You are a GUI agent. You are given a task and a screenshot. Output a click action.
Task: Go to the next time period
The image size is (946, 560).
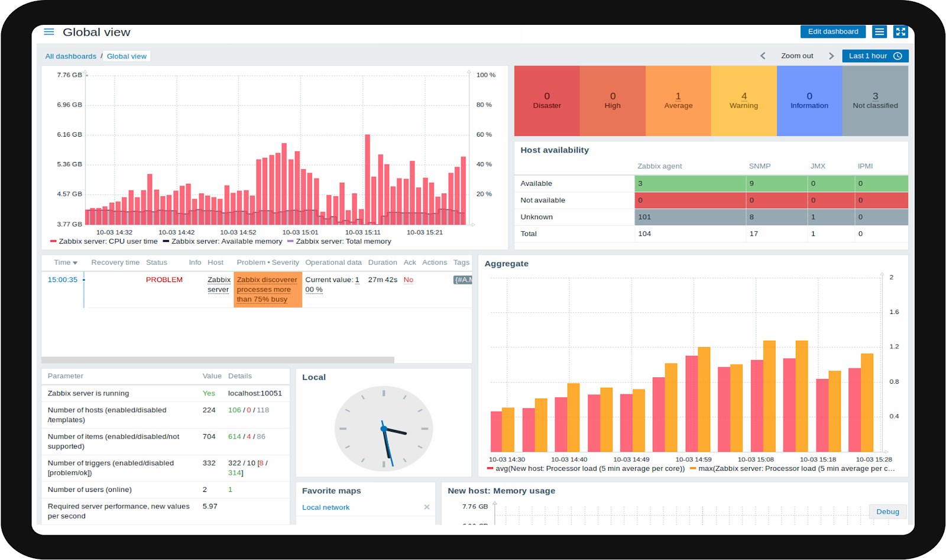click(831, 56)
